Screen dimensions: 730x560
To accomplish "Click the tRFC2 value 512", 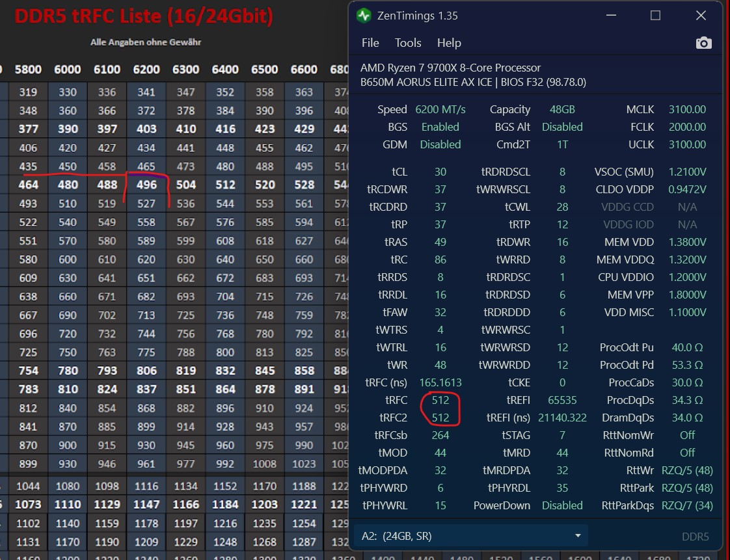I will (x=440, y=418).
